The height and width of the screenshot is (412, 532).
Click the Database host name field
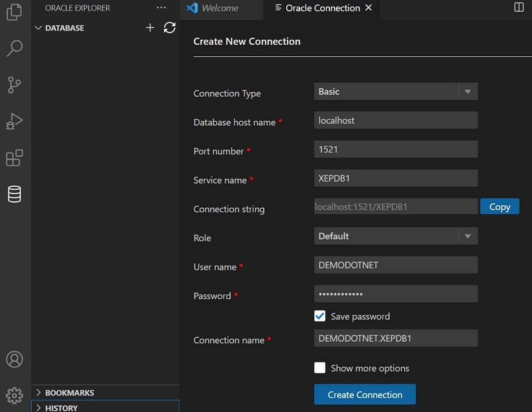pyautogui.click(x=396, y=121)
